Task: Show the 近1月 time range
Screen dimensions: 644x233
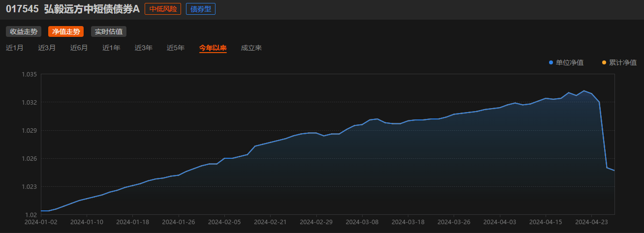Action: click(15, 48)
